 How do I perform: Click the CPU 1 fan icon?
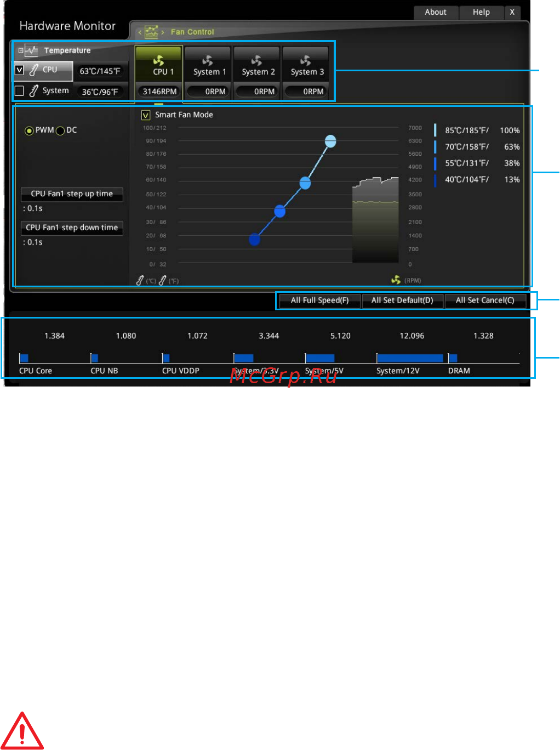(x=159, y=60)
